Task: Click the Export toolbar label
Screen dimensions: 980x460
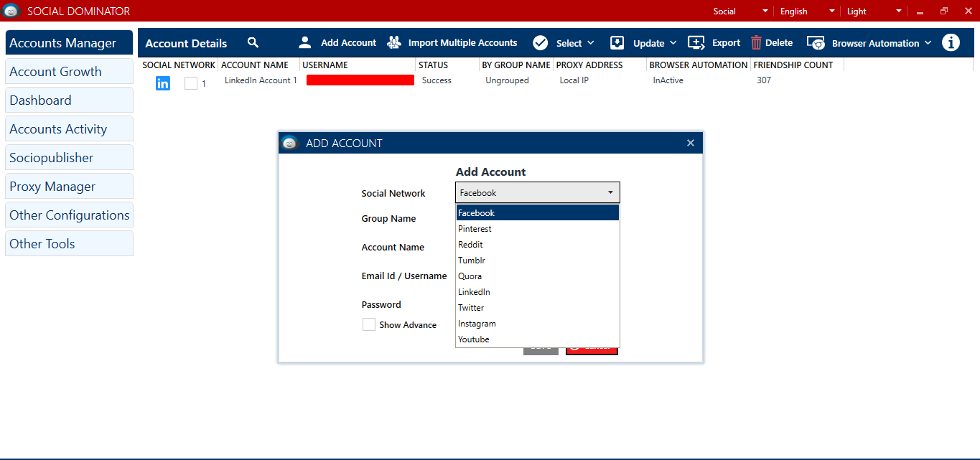Action: coord(726,43)
